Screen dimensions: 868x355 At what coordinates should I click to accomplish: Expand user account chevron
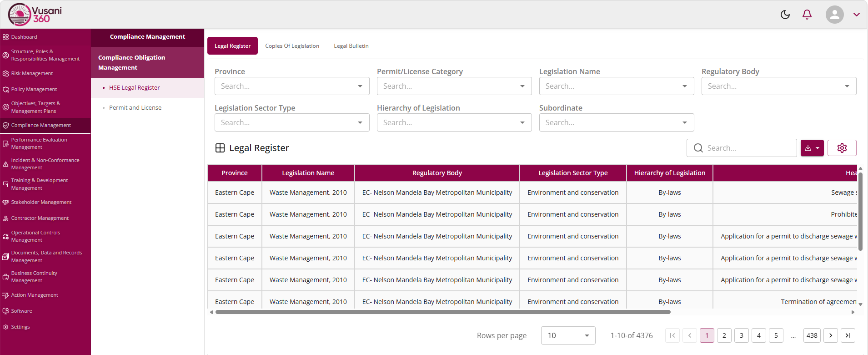[x=857, y=15]
